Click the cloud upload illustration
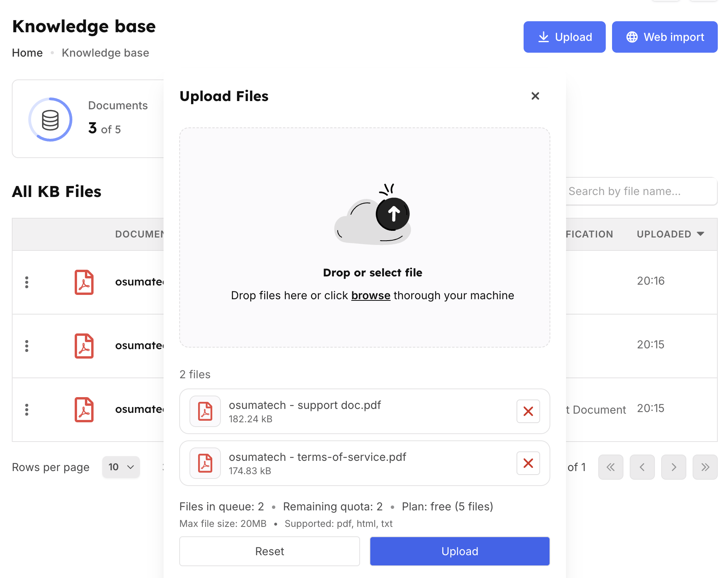The width and height of the screenshot is (728, 578). (373, 215)
